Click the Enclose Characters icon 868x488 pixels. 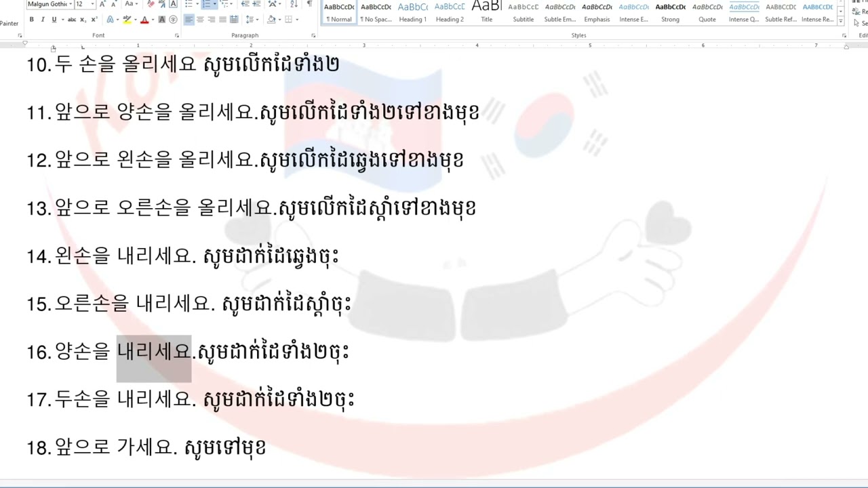(x=173, y=20)
